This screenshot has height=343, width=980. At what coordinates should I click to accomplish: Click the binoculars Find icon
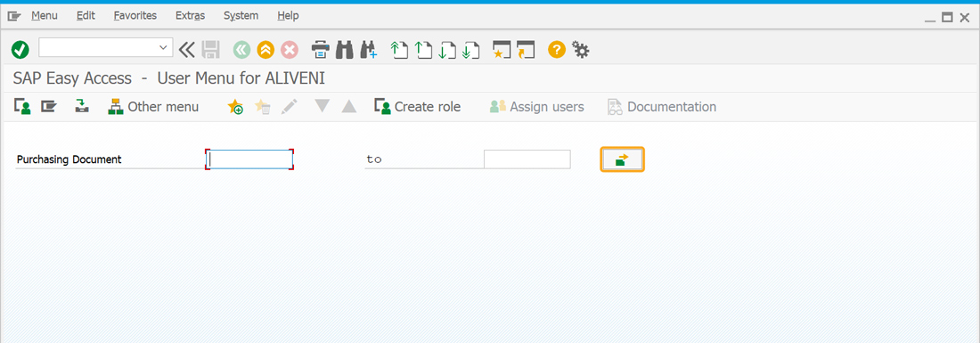click(x=345, y=49)
